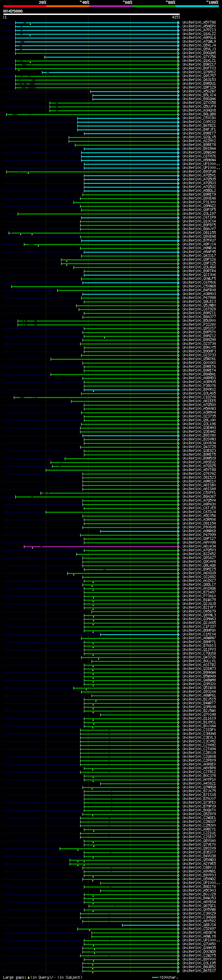Click the UniRef100_B9I8A4 label

click(x=199, y=149)
